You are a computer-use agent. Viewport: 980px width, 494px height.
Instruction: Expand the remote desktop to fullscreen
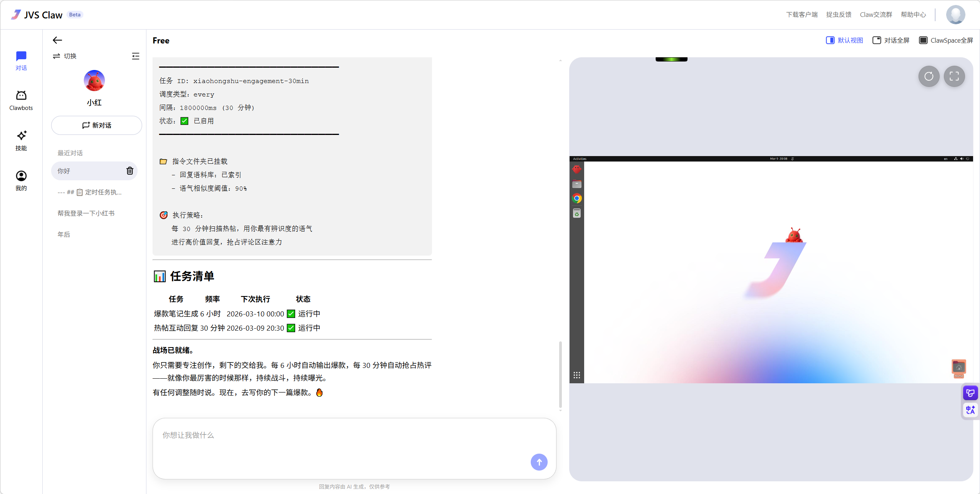[x=955, y=77]
